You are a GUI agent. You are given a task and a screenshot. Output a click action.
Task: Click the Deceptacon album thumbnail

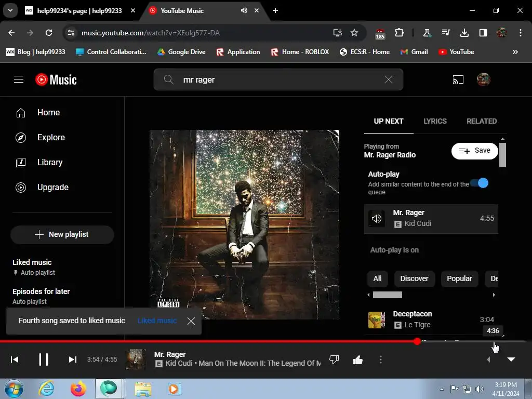[377, 320]
